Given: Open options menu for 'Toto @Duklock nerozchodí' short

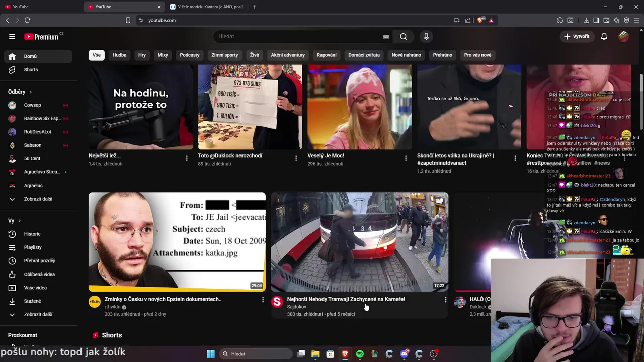Looking at the screenshot, I should (x=296, y=158).
